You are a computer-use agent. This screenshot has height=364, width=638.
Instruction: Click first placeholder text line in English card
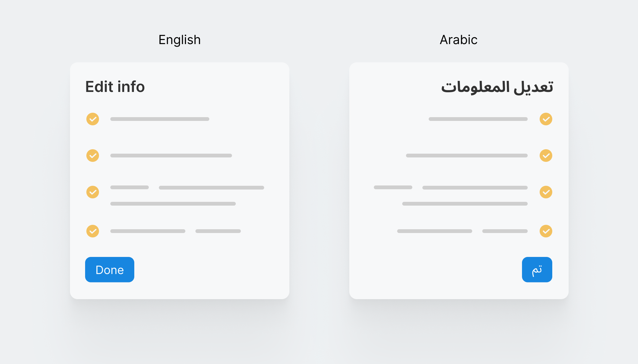click(x=160, y=119)
